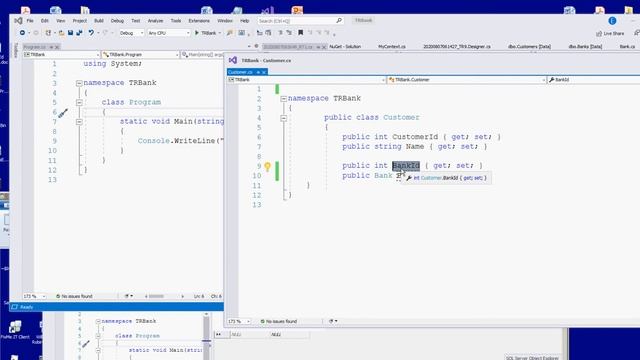Click the Find in Files toolbar icon
The height and width of the screenshot is (360, 640).
tap(229, 33)
